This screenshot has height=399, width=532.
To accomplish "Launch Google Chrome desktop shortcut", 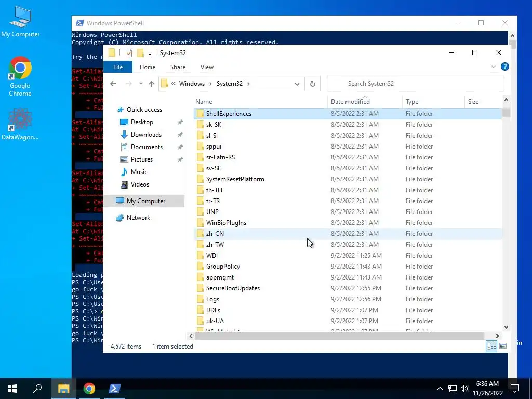I will pyautogui.click(x=20, y=76).
